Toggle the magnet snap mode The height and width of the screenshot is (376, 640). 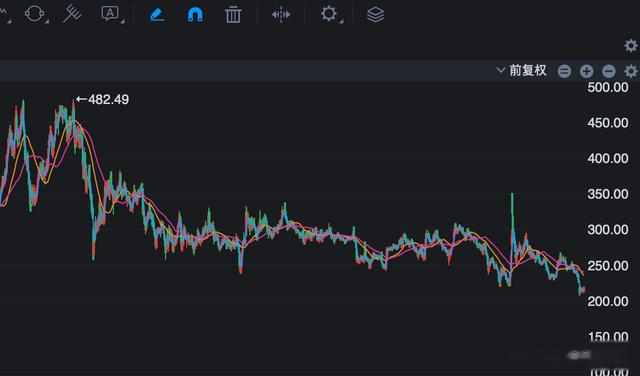click(195, 14)
